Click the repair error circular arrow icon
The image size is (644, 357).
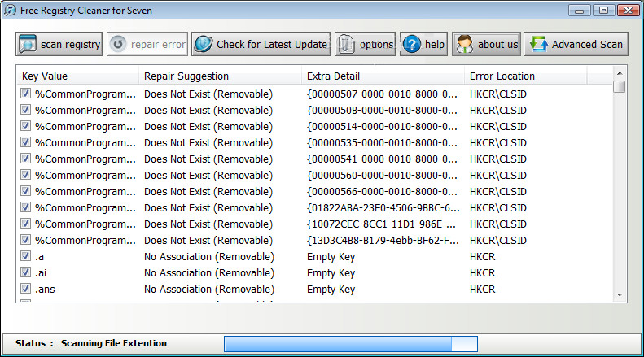118,44
